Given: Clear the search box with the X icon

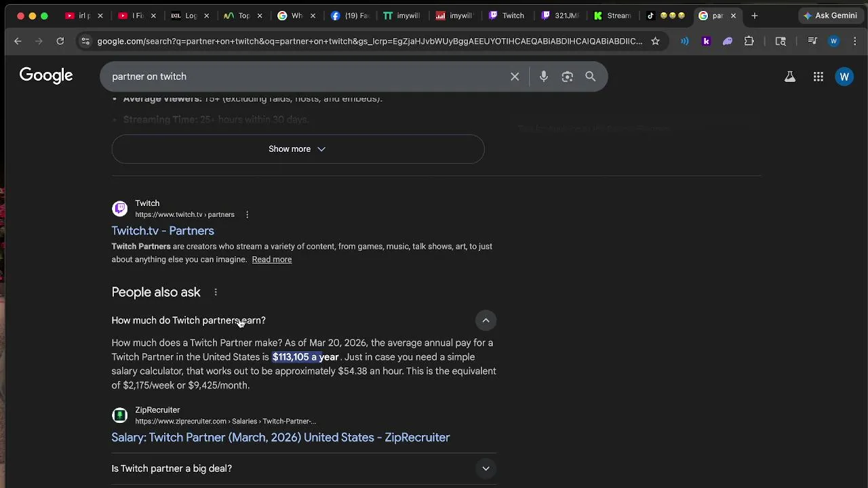Looking at the screenshot, I should [515, 77].
